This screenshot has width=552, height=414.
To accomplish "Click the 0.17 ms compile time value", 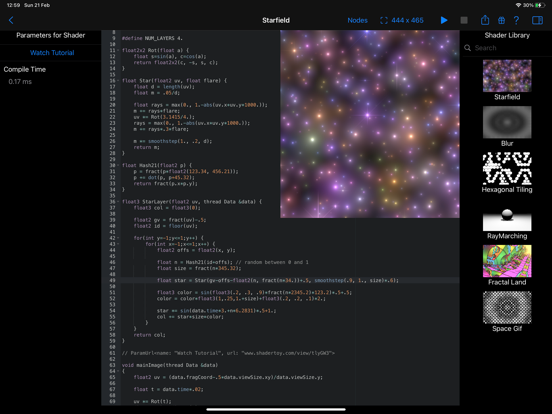I will [20, 82].
